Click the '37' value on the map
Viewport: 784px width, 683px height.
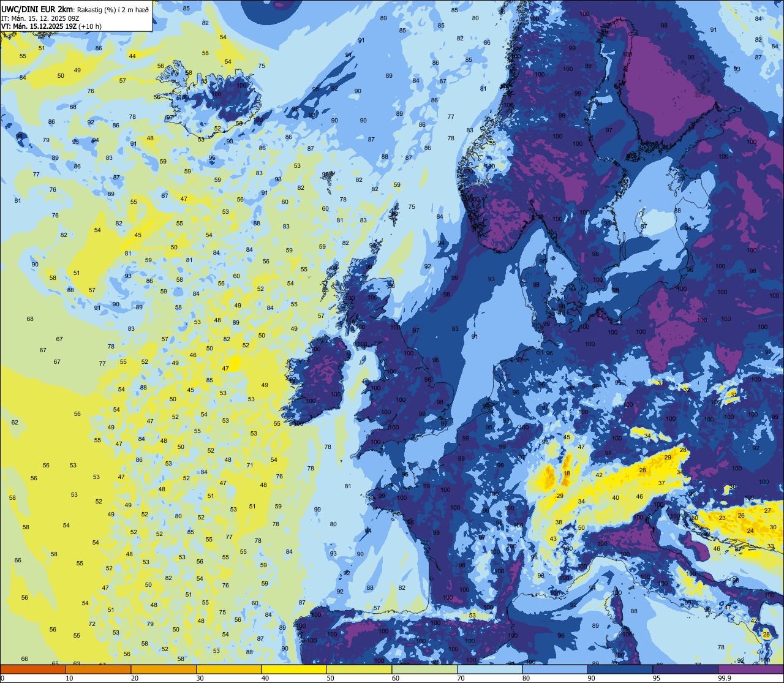[x=661, y=483]
